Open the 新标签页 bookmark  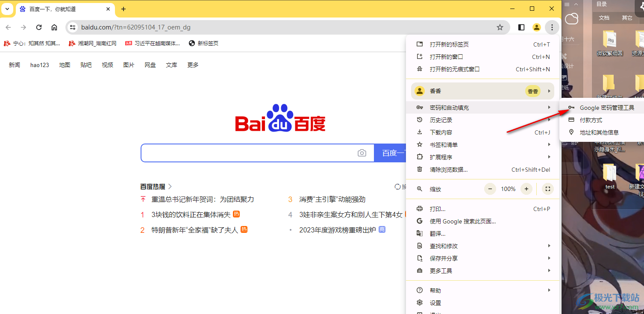tap(204, 43)
